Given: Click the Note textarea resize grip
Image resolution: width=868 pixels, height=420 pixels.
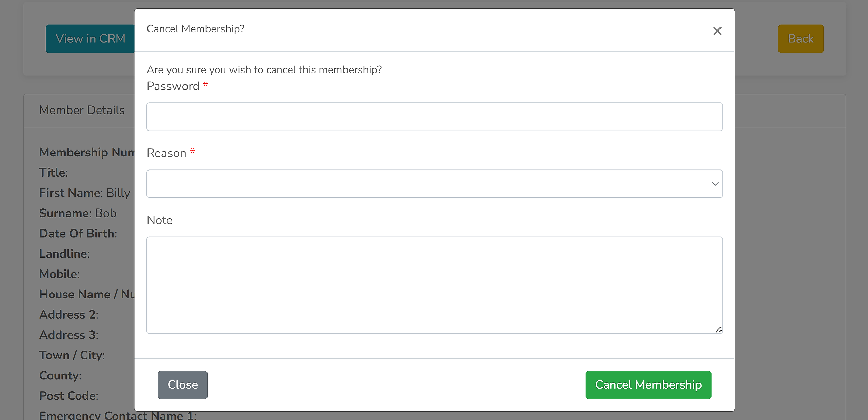Looking at the screenshot, I should click(x=718, y=329).
